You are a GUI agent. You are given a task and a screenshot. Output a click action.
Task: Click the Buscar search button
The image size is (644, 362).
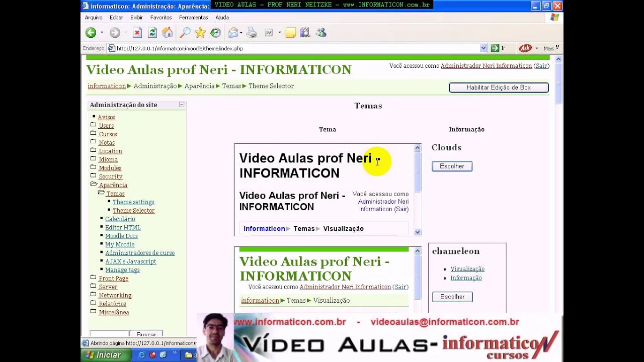tap(146, 334)
